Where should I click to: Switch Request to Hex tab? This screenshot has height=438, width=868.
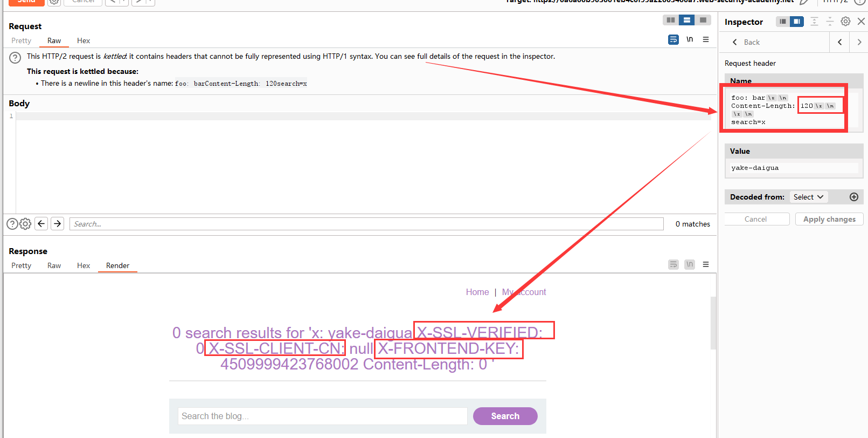(x=84, y=40)
